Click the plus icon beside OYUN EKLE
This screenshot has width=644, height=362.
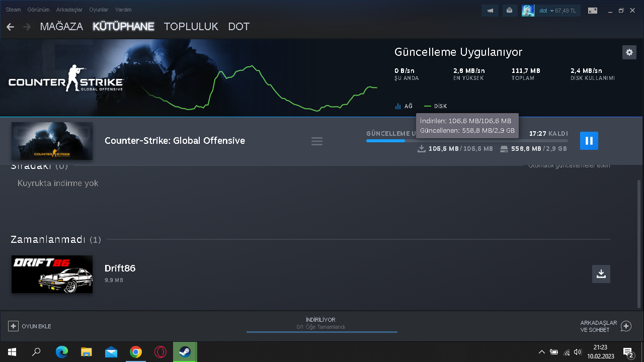click(13, 326)
